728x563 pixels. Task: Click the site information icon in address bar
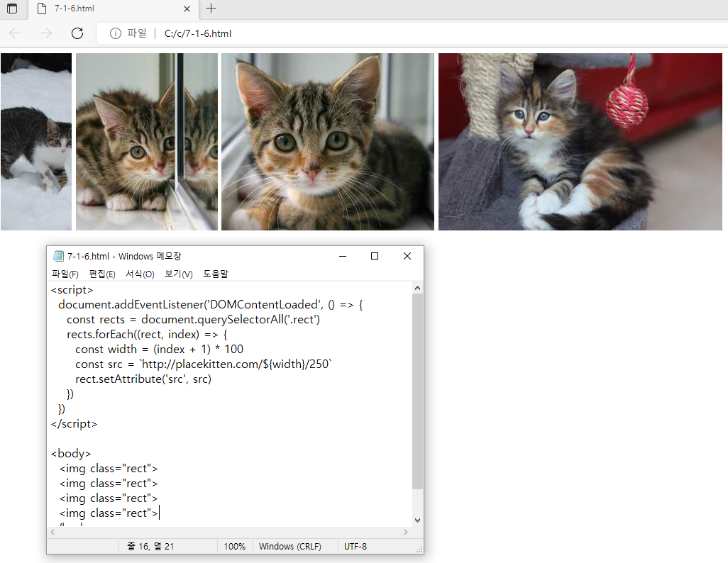coord(115,33)
